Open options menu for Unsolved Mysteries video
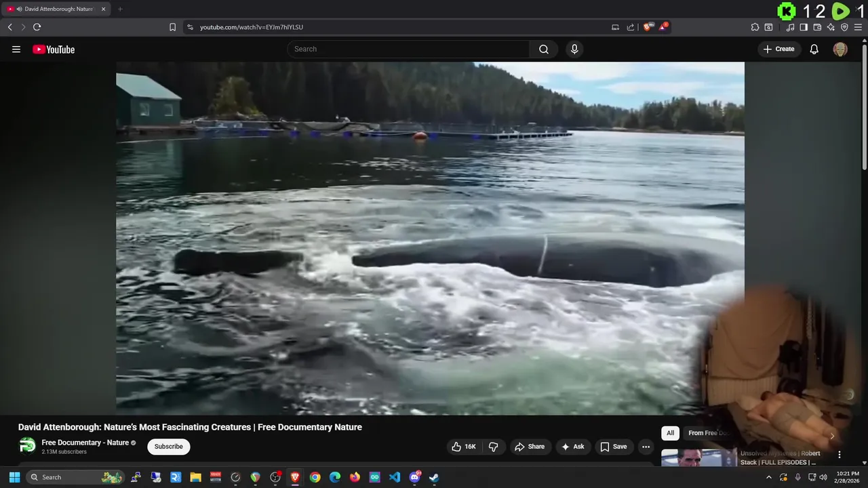 [840, 455]
